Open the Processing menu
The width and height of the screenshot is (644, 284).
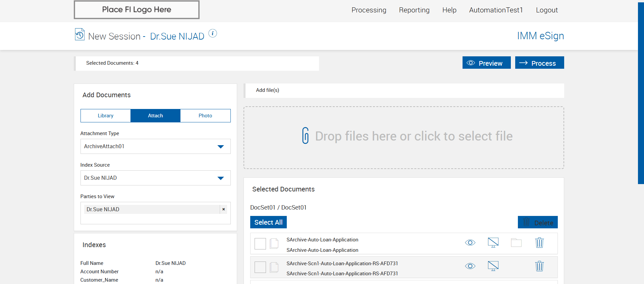point(369,10)
